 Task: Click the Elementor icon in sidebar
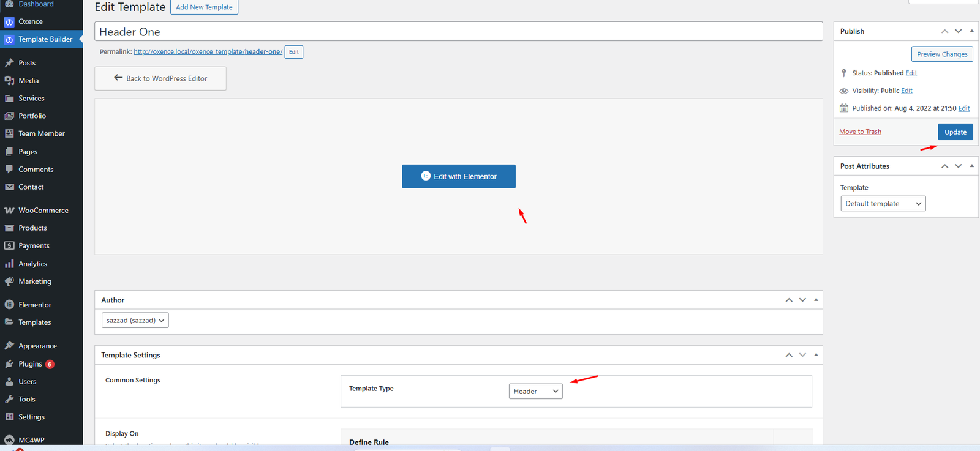click(x=9, y=305)
